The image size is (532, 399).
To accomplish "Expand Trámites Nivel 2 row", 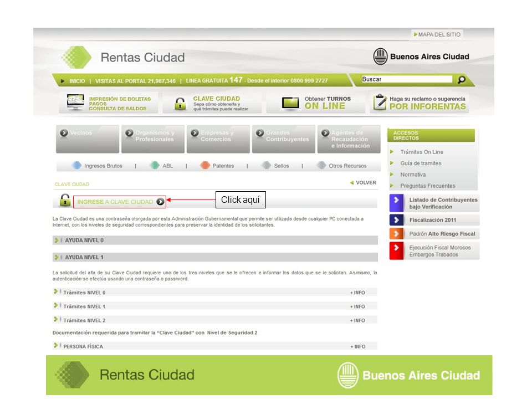I will pyautogui.click(x=215, y=320).
